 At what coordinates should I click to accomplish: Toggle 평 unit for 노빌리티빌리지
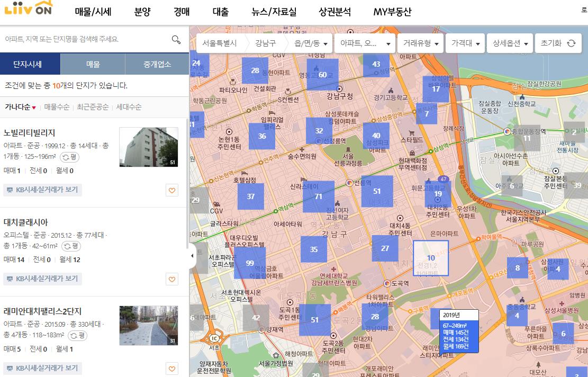(70, 157)
